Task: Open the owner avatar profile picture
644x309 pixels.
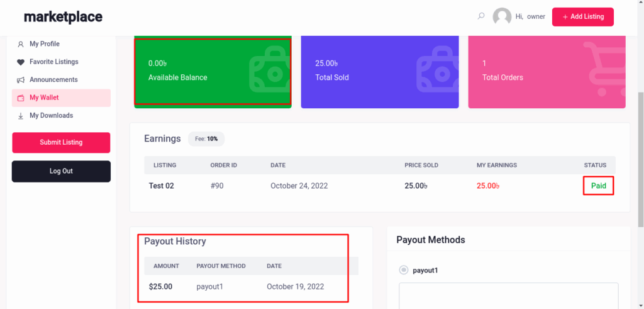Action: (502, 17)
